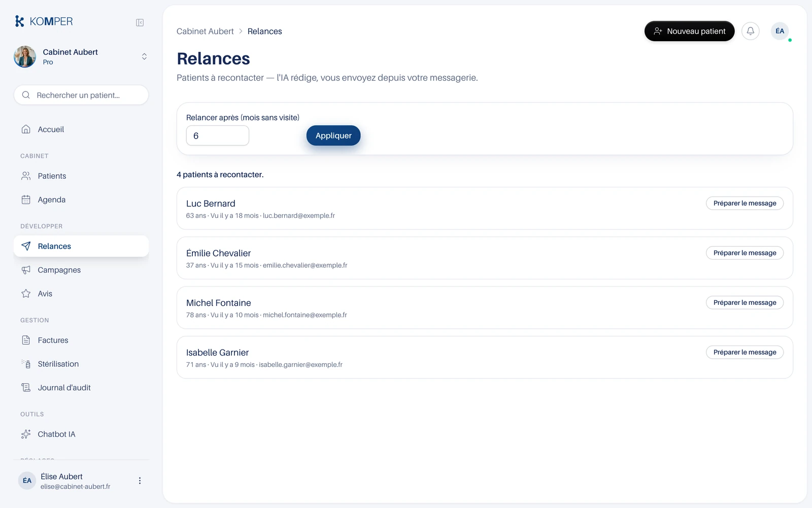The height and width of the screenshot is (508, 812).
Task: Open the Avis page
Action: pos(81,294)
